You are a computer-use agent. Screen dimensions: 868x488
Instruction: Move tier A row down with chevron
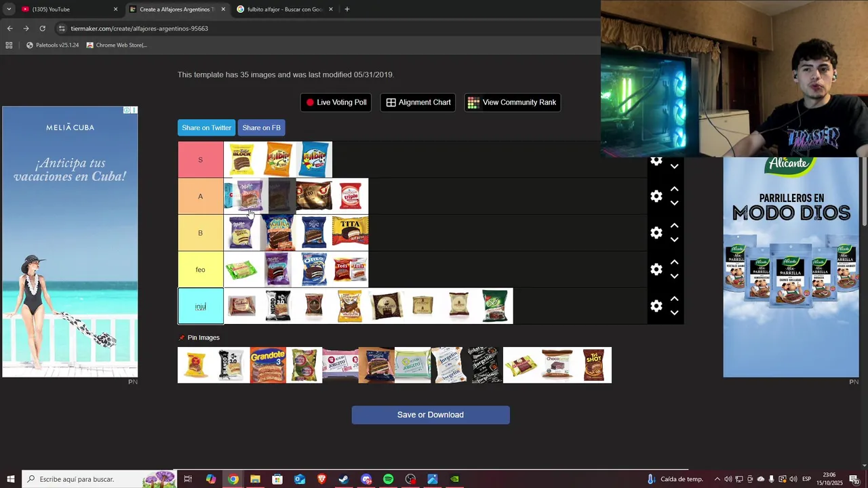coord(674,203)
